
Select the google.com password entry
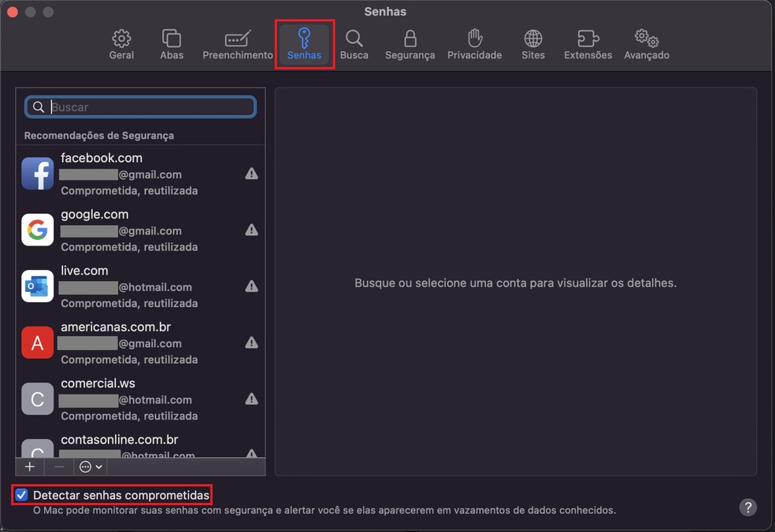pos(140,230)
